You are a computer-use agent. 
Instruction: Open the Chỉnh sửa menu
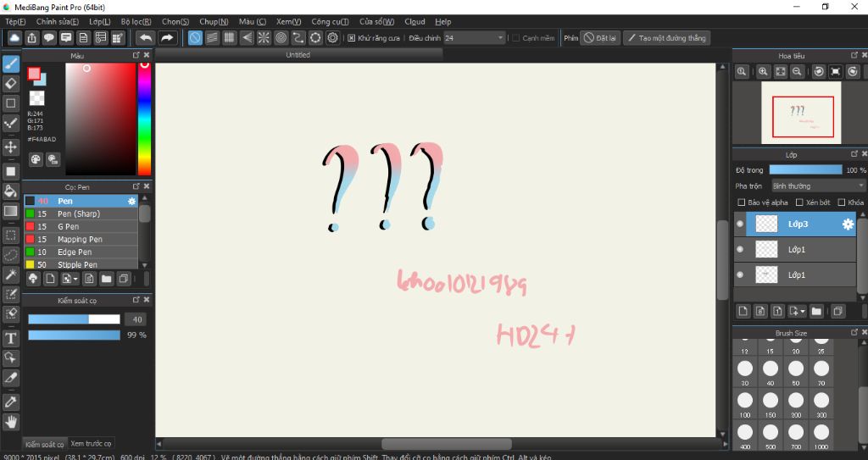pos(58,21)
